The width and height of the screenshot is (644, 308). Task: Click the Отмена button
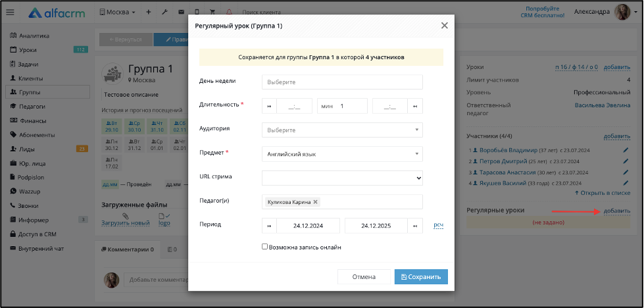point(364,277)
